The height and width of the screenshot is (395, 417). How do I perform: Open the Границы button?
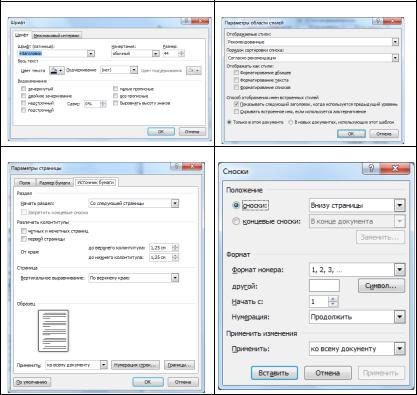[179, 365]
